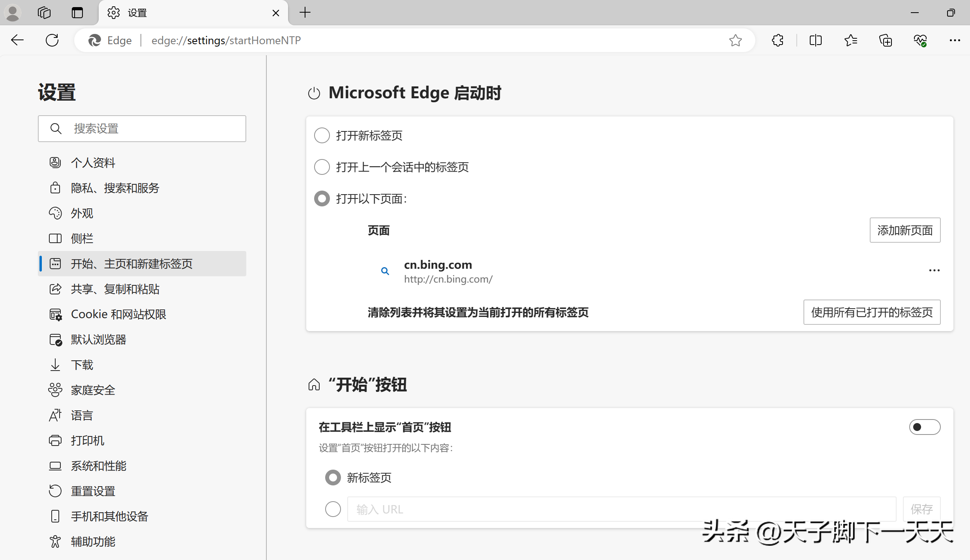Viewport: 970px width, 560px height.
Task: Toggle 在工具栏上显示"首页"按钮 switch
Action: point(924,427)
